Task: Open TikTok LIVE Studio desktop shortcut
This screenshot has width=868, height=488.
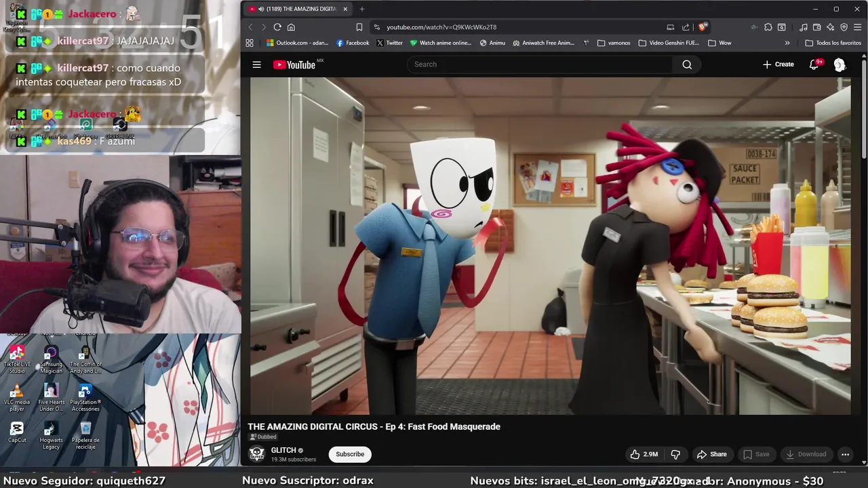Action: [17, 360]
